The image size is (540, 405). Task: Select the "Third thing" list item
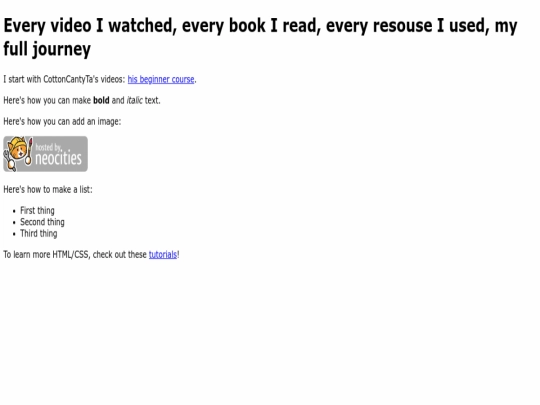coord(39,233)
